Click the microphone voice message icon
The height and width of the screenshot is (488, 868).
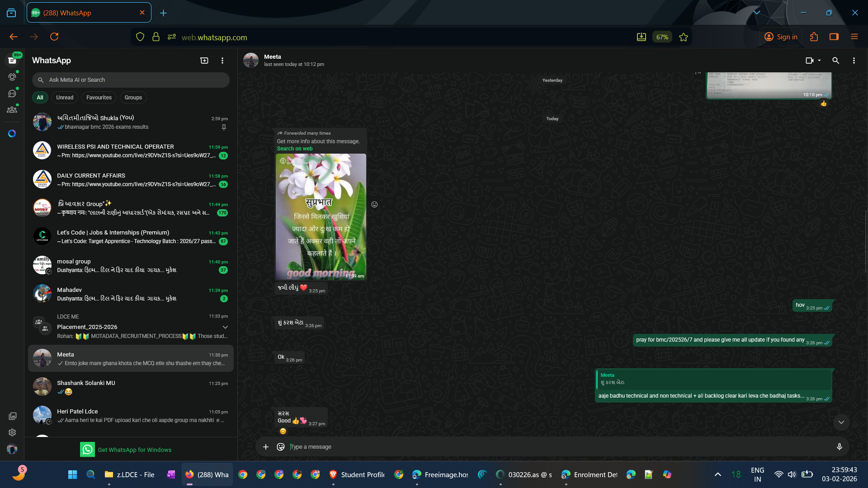tap(839, 447)
